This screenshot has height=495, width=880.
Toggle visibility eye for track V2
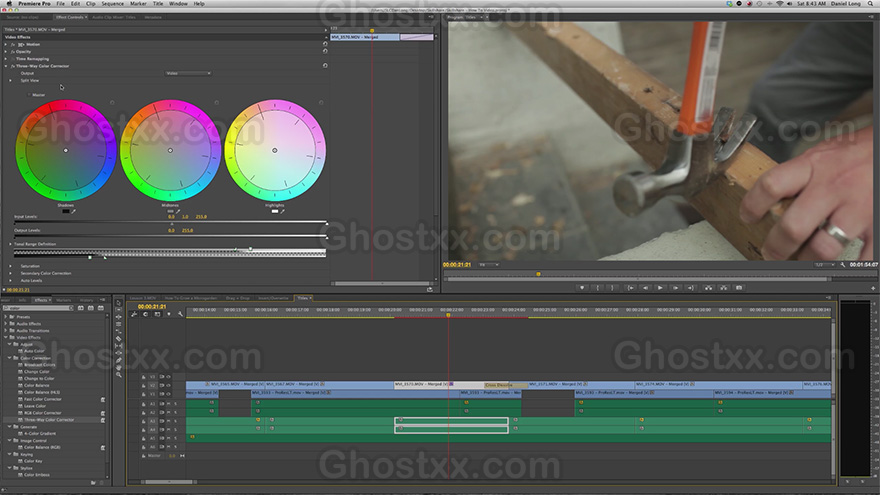[x=168, y=386]
